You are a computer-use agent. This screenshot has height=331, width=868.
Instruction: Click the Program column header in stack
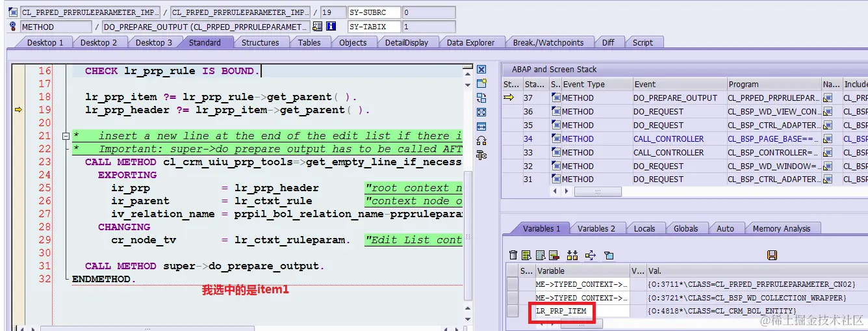774,85
